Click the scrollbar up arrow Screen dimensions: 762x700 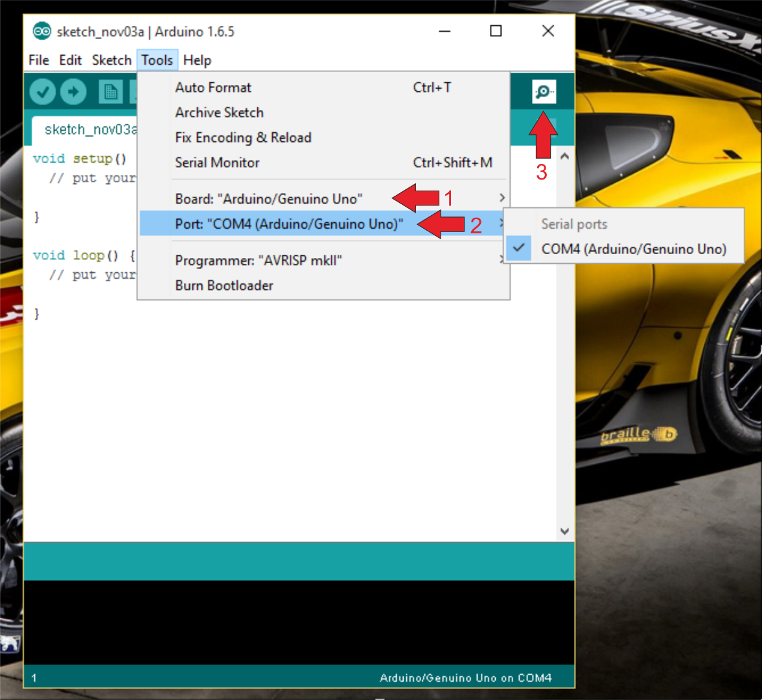[x=564, y=154]
